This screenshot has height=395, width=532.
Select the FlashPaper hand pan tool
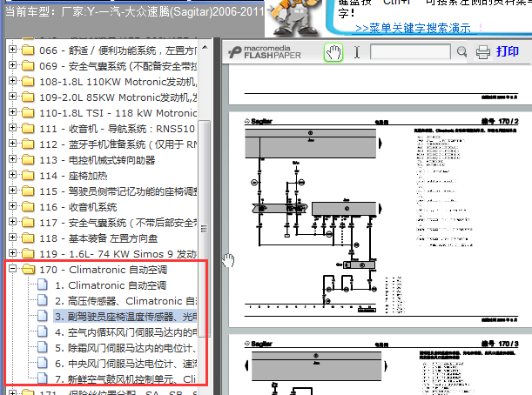tap(333, 52)
